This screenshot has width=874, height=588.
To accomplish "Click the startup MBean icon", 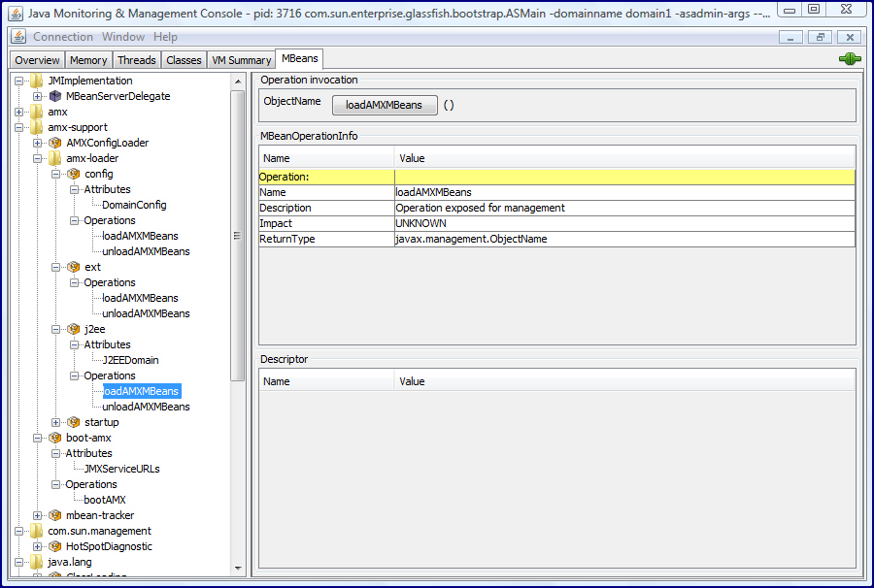I will (x=74, y=422).
